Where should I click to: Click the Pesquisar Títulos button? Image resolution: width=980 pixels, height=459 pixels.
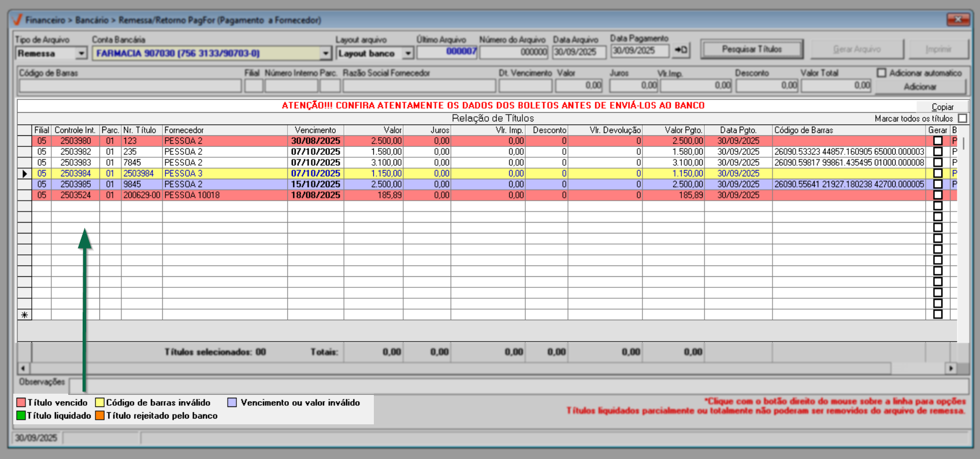coord(751,50)
